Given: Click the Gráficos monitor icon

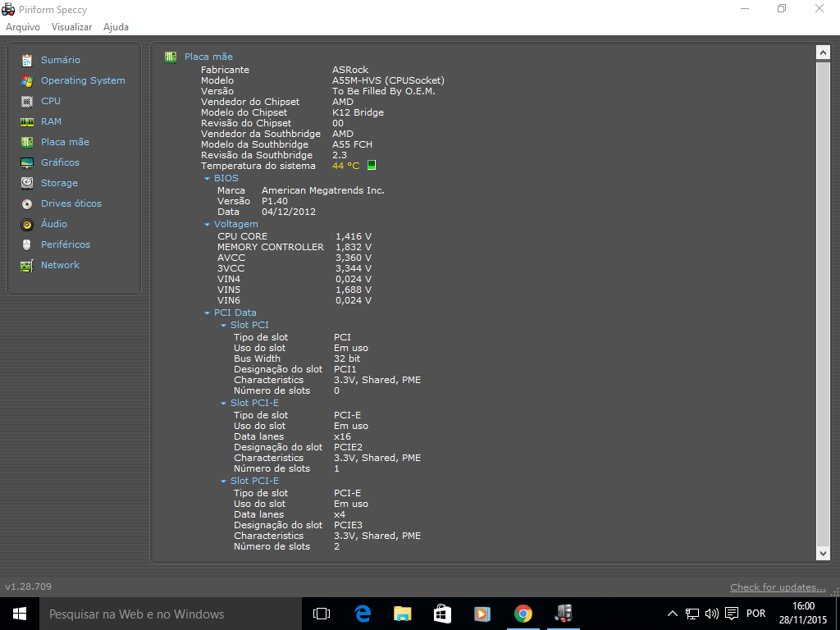Looking at the screenshot, I should pos(27,162).
